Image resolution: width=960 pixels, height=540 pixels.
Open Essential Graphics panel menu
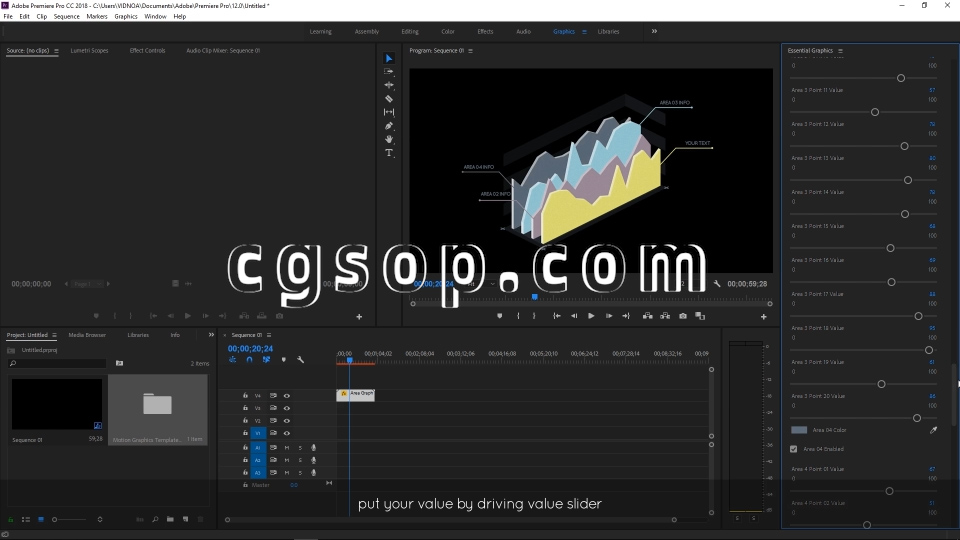[x=840, y=51]
